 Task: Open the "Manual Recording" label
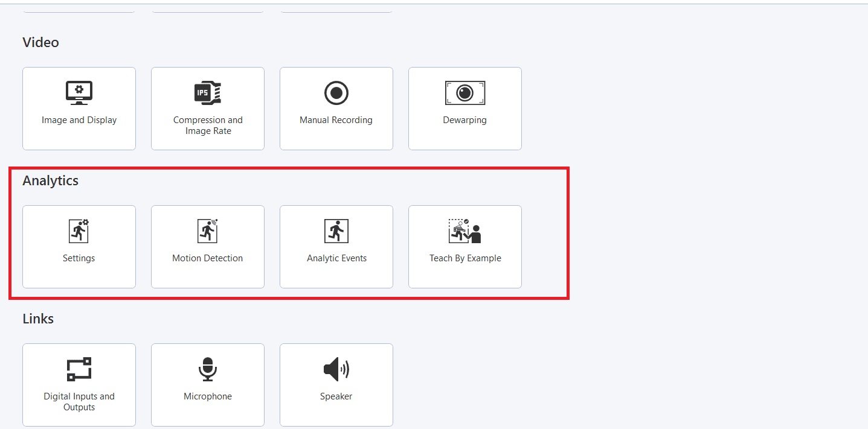pos(336,120)
